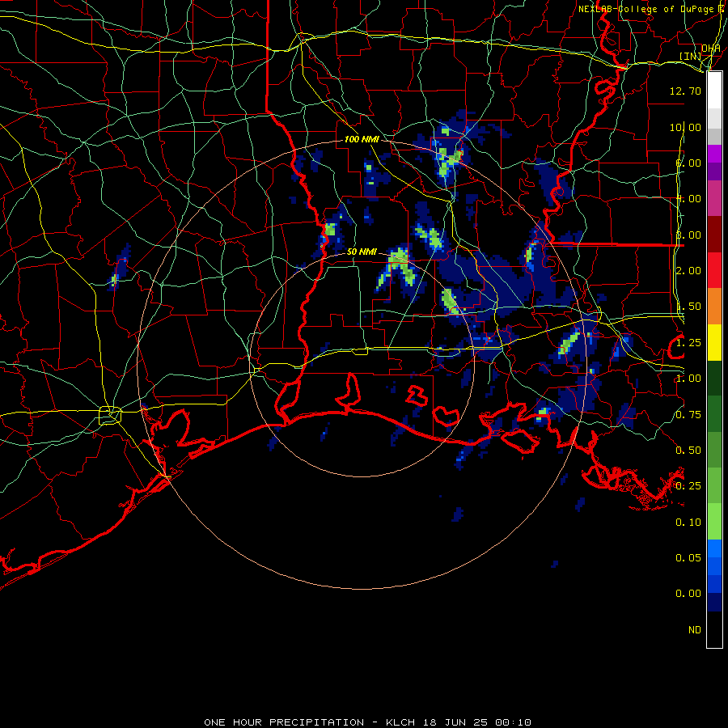
Task: Pick the dark red swatch beside 3.00
Action: pyautogui.click(x=714, y=235)
